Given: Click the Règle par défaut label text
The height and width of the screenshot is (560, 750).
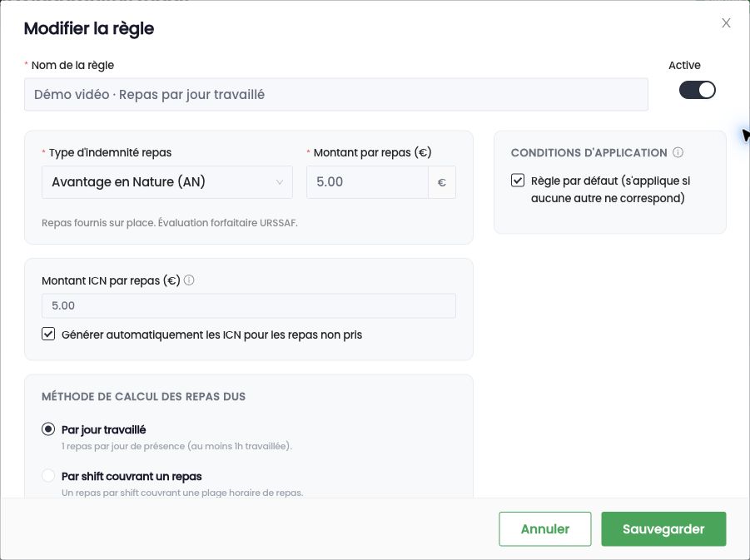Looking at the screenshot, I should pyautogui.click(x=610, y=190).
